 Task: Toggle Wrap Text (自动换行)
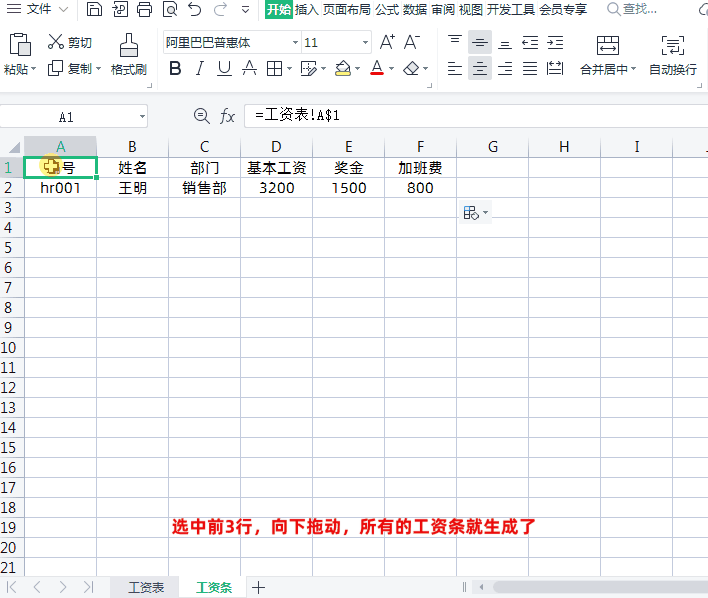click(673, 55)
